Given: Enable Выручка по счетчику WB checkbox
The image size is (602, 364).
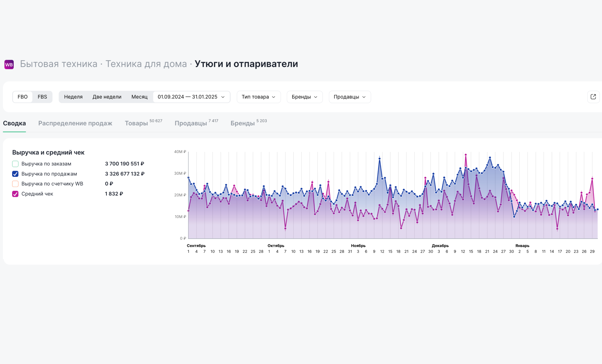Looking at the screenshot, I should [x=15, y=184].
